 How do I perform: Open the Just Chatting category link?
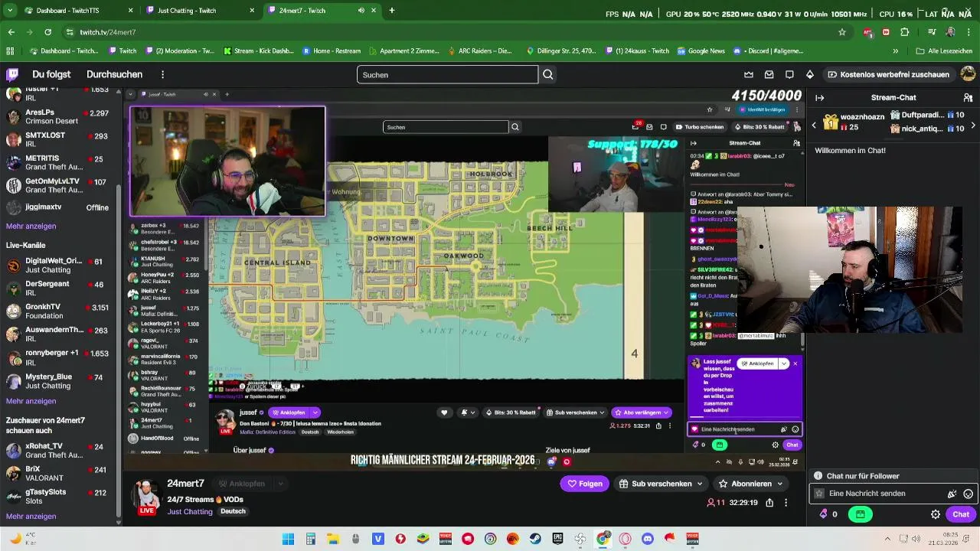point(190,511)
